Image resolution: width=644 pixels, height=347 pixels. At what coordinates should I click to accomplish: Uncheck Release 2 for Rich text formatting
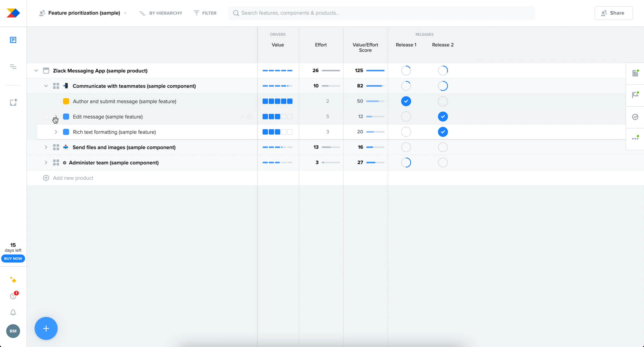click(x=443, y=132)
